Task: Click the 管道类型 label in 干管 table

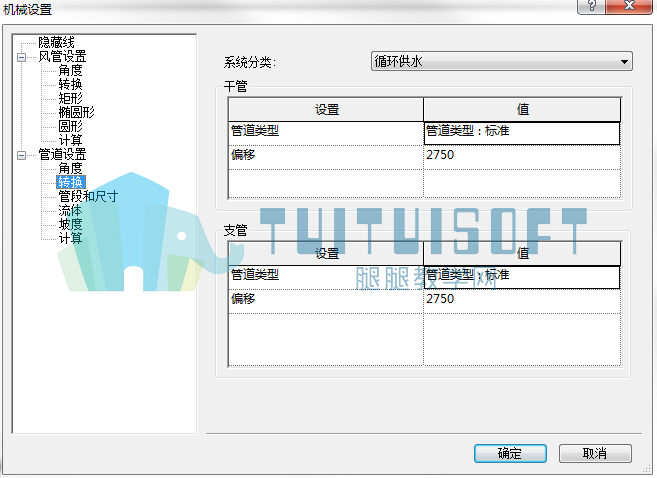Action: click(x=255, y=131)
